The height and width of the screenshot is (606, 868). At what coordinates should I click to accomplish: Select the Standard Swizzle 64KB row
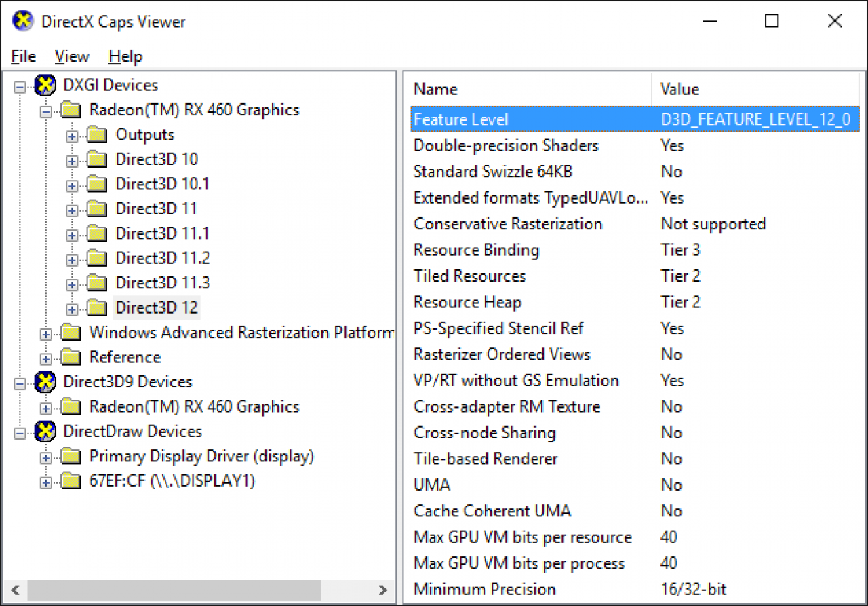point(635,172)
